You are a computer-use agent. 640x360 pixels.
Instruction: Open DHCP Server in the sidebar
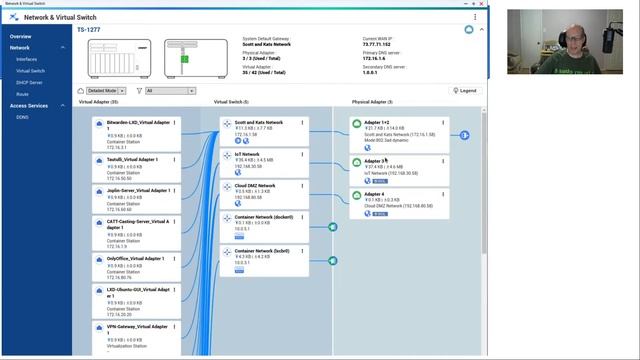pos(29,82)
